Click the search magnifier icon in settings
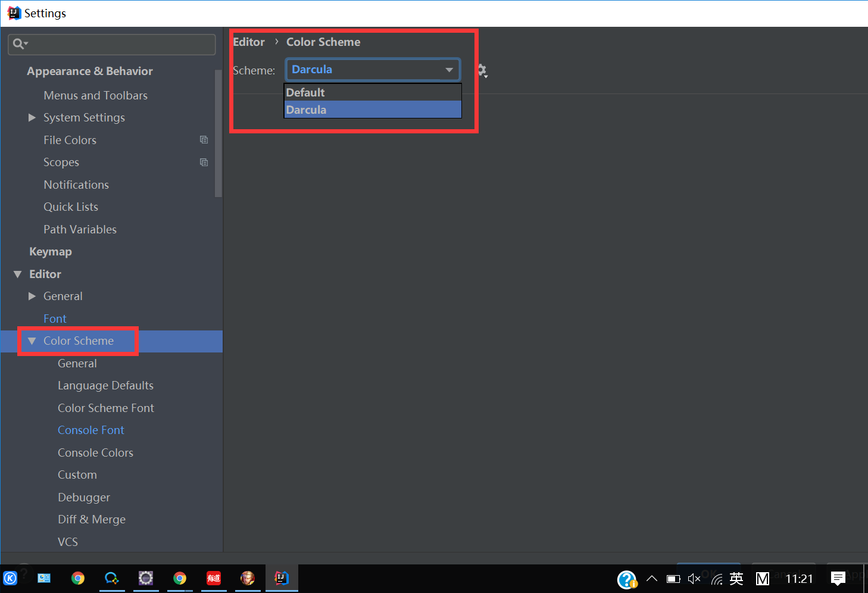 pos(19,43)
